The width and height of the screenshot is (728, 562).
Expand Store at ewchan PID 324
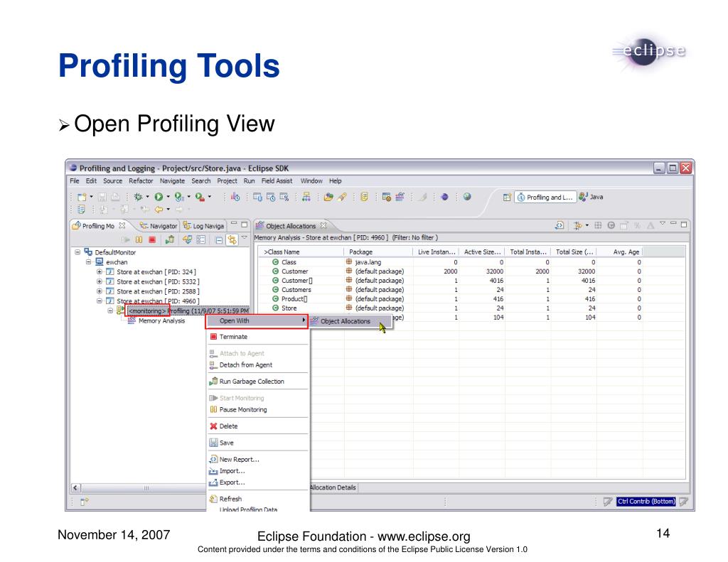point(99,271)
